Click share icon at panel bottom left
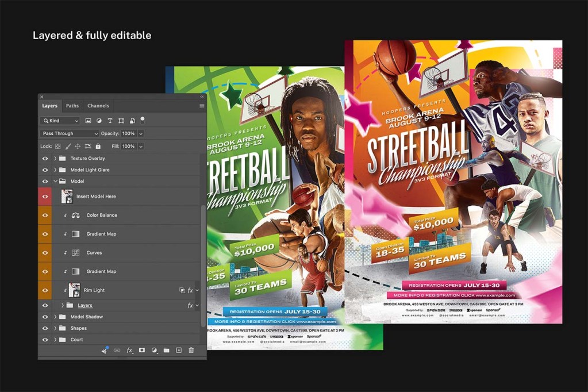The width and height of the screenshot is (588, 392). tap(105, 350)
